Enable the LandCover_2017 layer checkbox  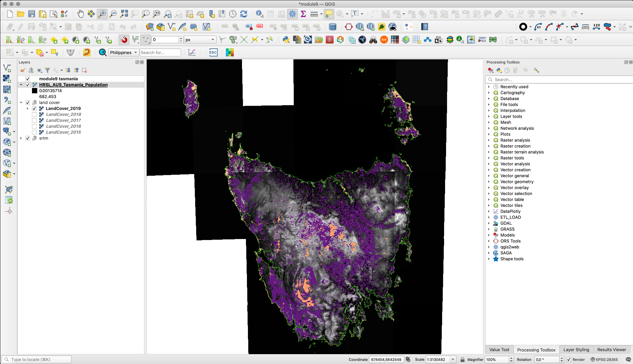(34, 120)
